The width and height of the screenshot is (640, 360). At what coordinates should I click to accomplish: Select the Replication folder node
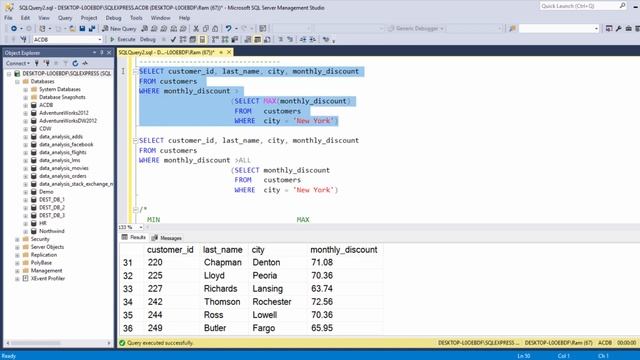[44, 255]
